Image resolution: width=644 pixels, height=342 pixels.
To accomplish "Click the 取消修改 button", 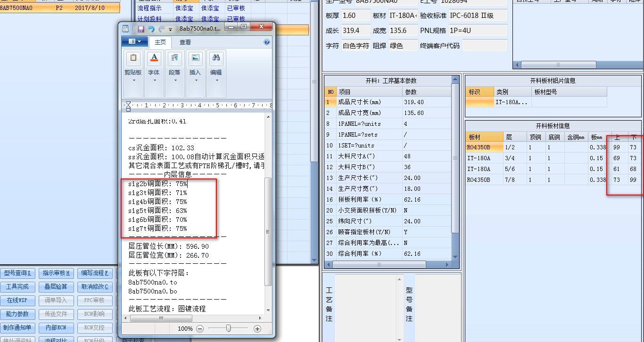I will coord(95,286).
